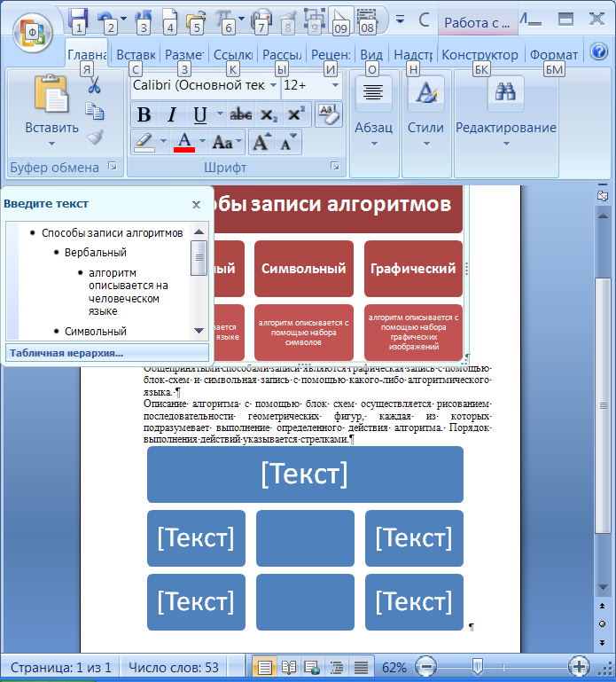
Task: Switch to Outline view in the status bar
Action: pos(337,667)
